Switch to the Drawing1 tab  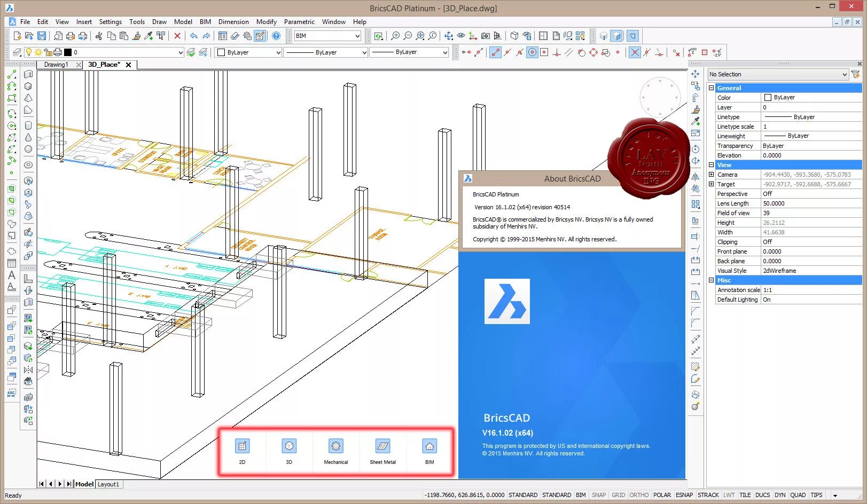56,65
